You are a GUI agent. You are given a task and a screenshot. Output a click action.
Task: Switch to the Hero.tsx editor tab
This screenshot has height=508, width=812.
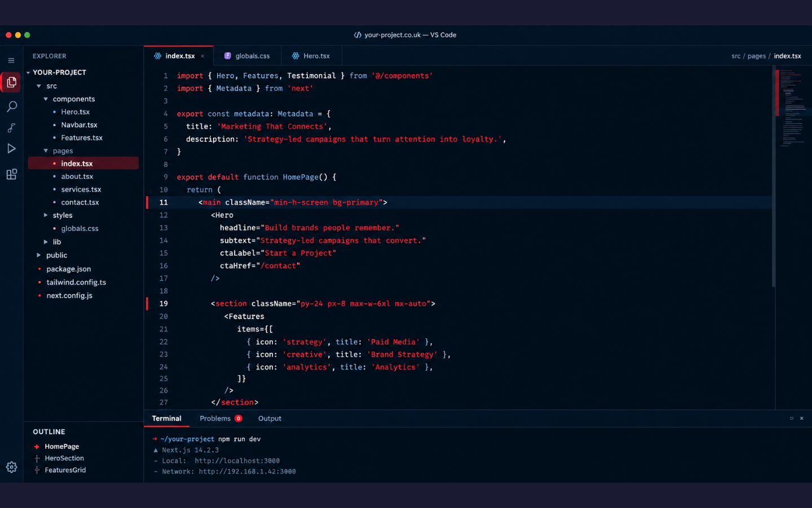pos(311,56)
